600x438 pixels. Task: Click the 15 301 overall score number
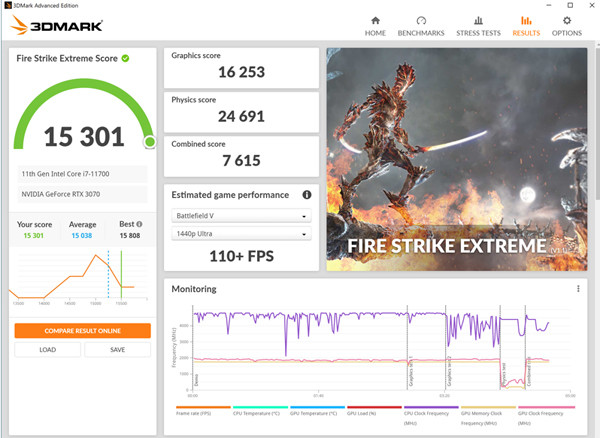(x=84, y=137)
